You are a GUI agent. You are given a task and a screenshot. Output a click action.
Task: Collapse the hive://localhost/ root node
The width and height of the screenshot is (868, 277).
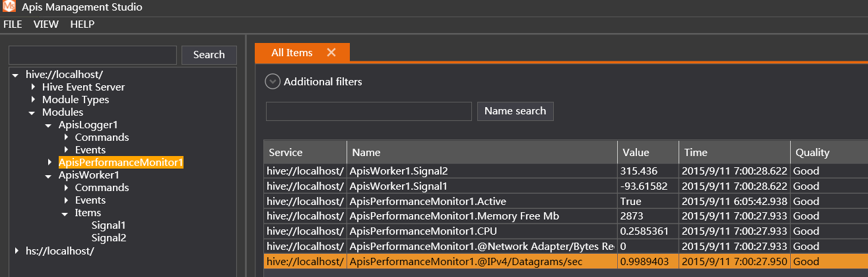coord(16,75)
